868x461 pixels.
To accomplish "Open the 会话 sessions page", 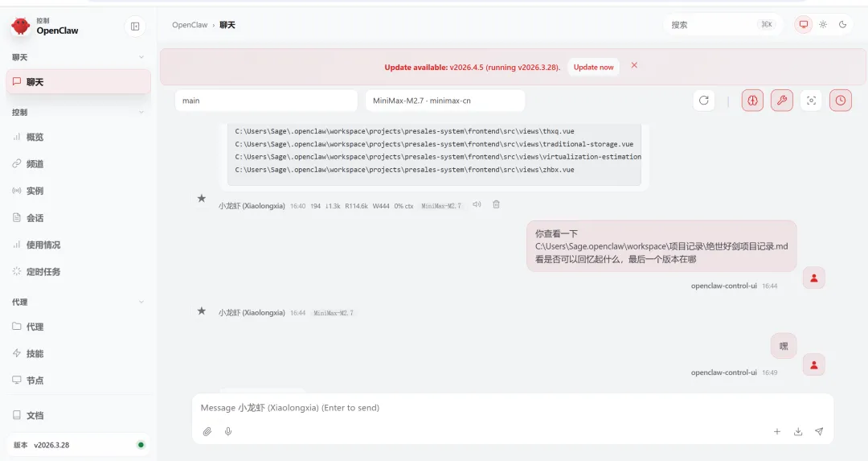I will (x=78, y=218).
